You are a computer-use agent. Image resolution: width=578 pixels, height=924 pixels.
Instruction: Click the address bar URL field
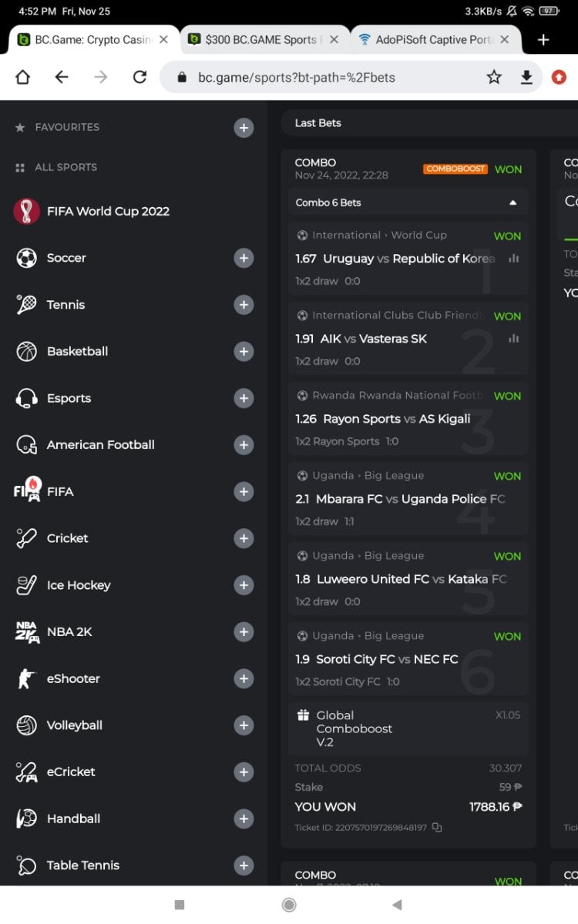tap(324, 77)
